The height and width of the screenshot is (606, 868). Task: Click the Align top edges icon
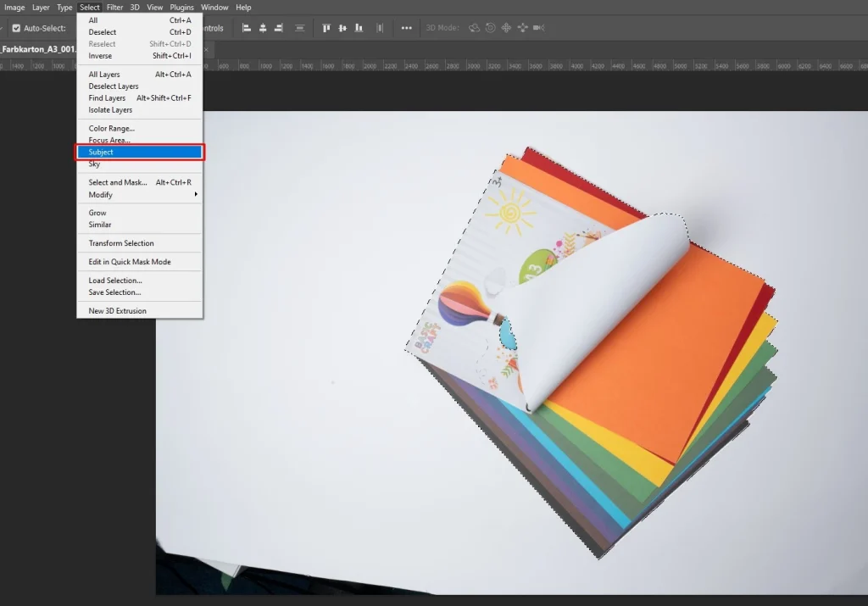point(326,28)
